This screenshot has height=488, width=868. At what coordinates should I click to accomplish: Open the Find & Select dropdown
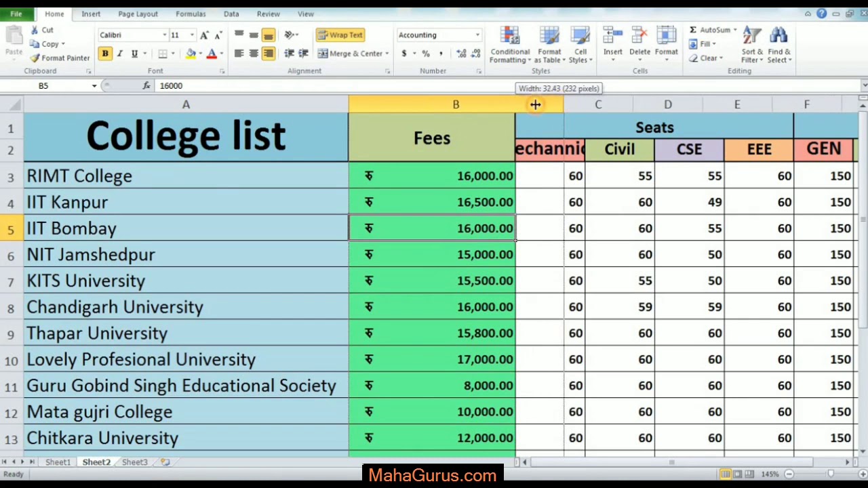point(779,45)
